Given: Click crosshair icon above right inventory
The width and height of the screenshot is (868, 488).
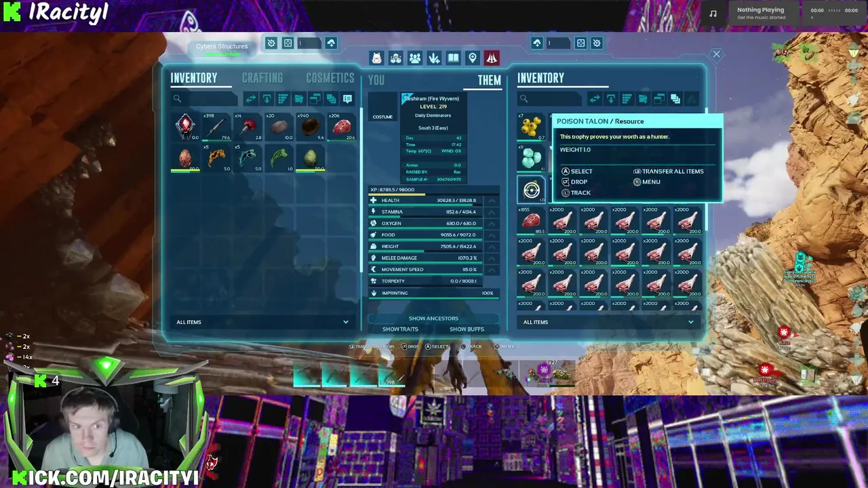Looking at the screenshot, I should click(x=580, y=43).
